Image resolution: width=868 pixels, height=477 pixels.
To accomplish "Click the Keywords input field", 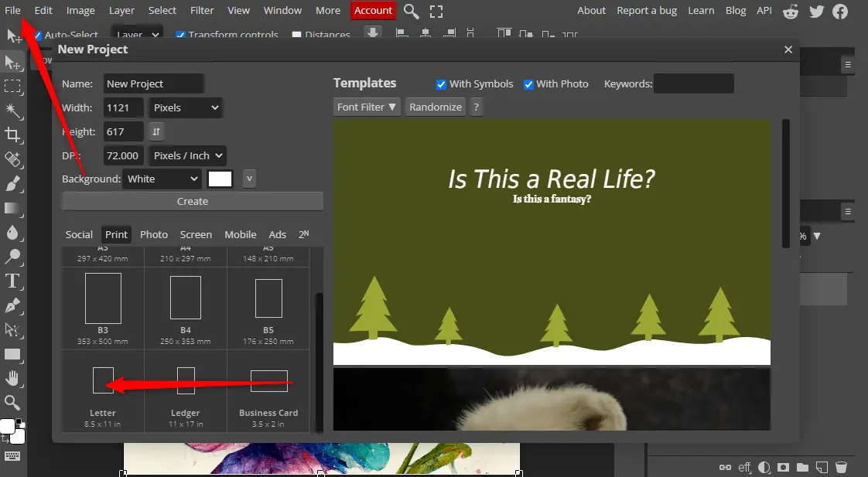I will (694, 83).
